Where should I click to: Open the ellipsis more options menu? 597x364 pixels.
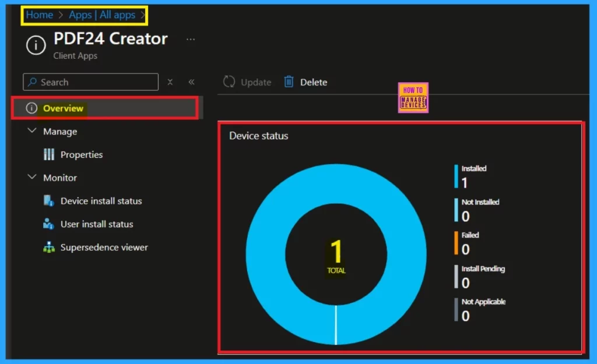pos(191,39)
